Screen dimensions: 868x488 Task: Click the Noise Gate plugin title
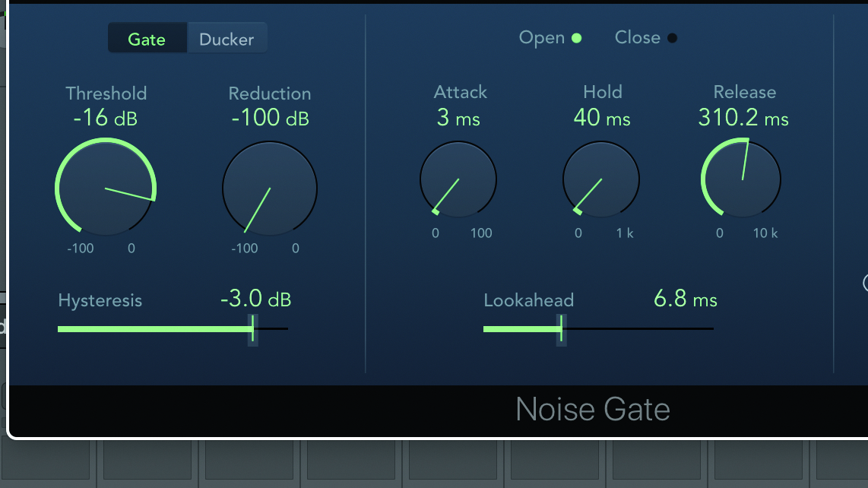point(593,410)
